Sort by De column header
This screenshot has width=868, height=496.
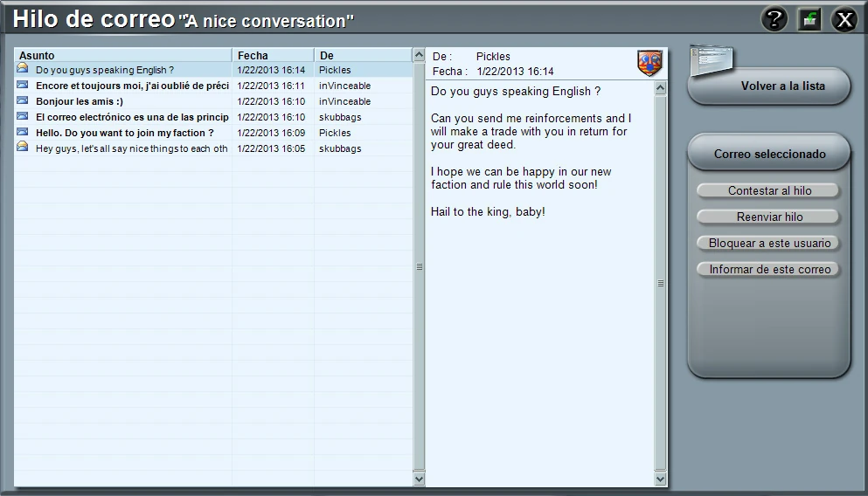[363, 55]
